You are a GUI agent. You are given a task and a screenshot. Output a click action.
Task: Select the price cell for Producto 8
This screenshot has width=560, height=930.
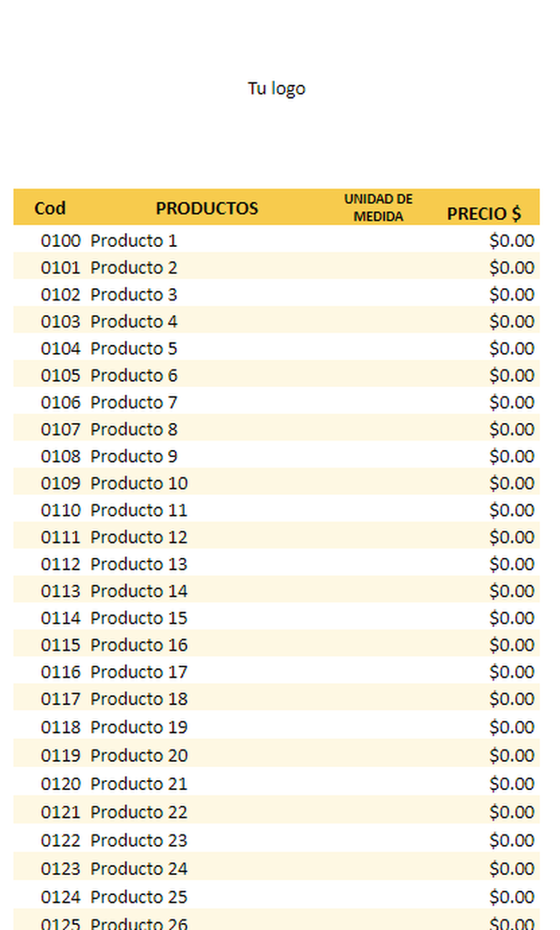pyautogui.click(x=511, y=429)
